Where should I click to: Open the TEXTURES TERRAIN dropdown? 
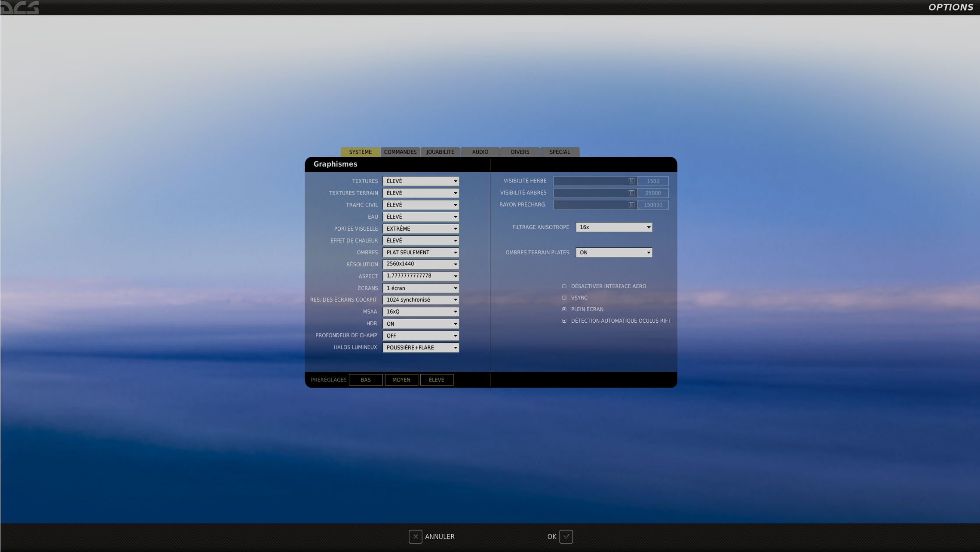pyautogui.click(x=421, y=193)
